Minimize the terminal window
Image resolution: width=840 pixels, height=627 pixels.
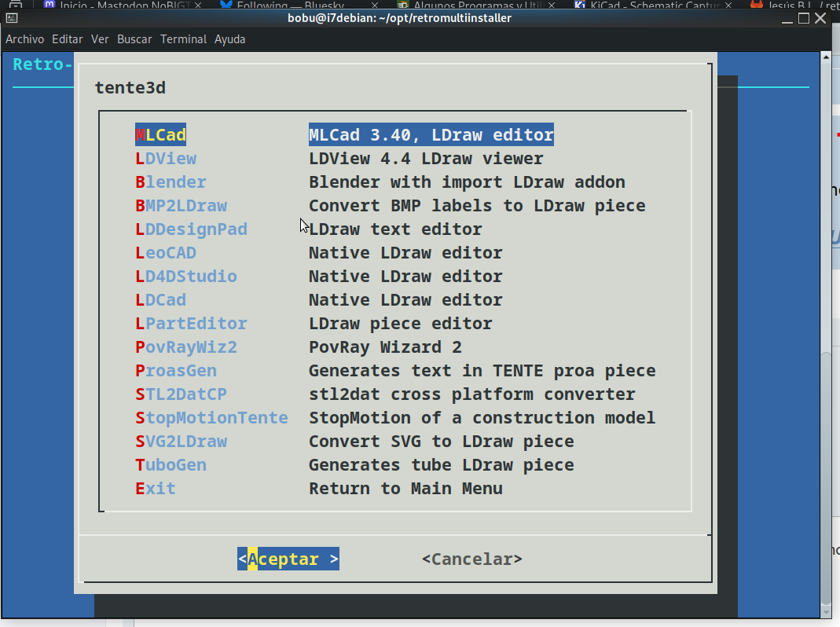pyautogui.click(x=787, y=19)
